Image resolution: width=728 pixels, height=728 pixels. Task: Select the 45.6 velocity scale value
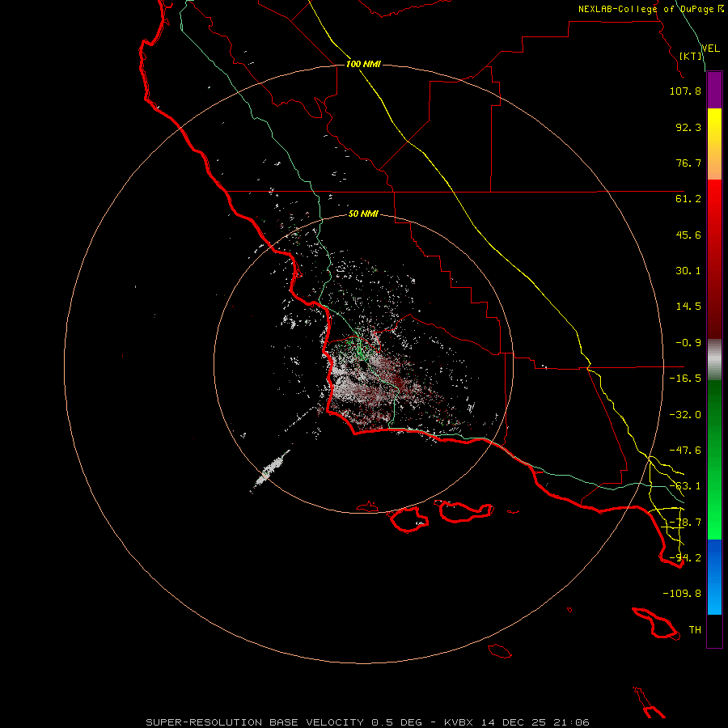(688, 235)
